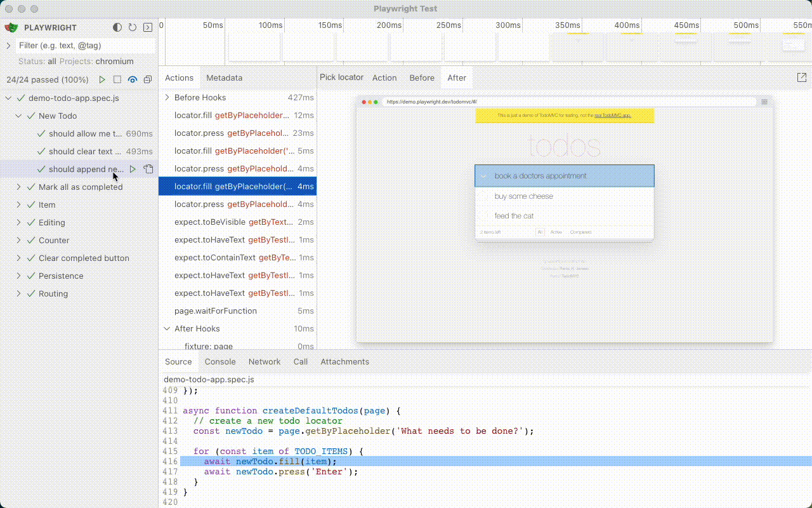Image resolution: width=812 pixels, height=508 pixels.
Task: Toggle the color theme half-circle icon
Action: pos(117,27)
